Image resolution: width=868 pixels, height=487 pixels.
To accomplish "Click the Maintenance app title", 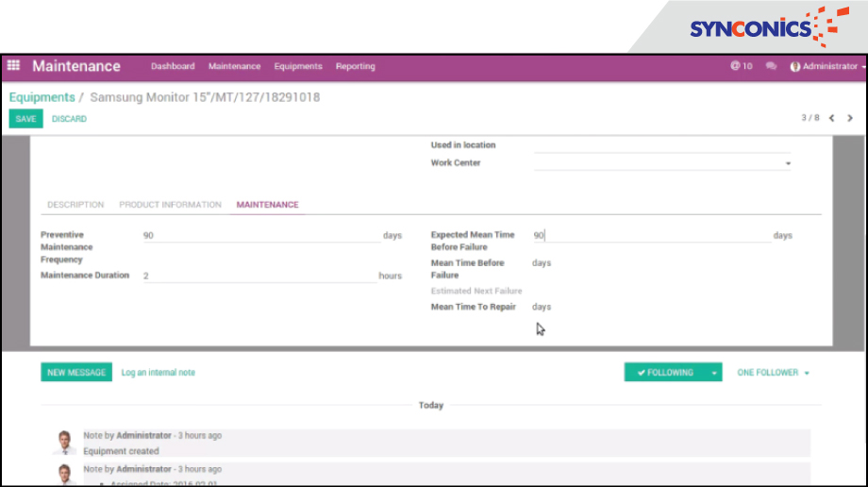I will pyautogui.click(x=76, y=66).
